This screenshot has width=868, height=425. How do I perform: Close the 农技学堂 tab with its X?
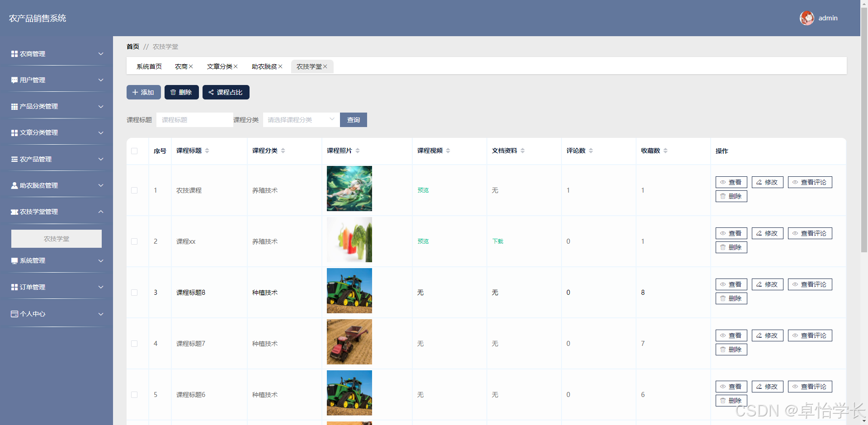[325, 66]
